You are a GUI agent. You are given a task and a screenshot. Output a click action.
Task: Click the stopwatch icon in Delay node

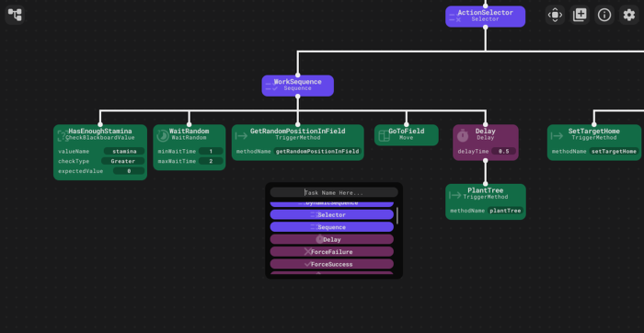click(463, 135)
